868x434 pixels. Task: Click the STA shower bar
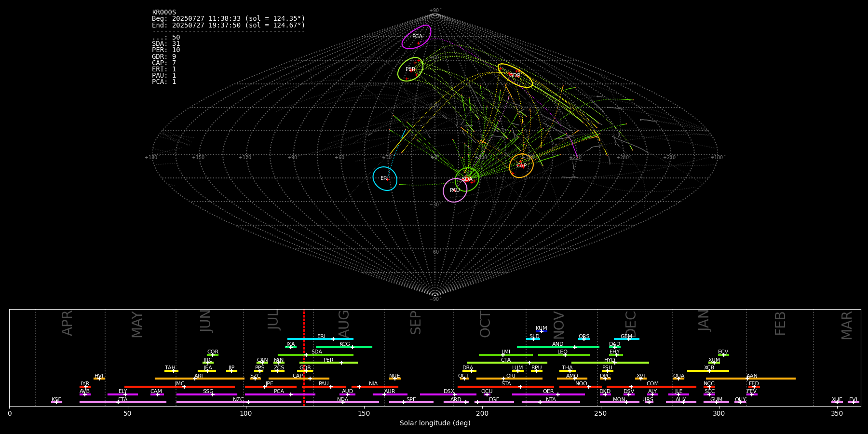tap(506, 386)
